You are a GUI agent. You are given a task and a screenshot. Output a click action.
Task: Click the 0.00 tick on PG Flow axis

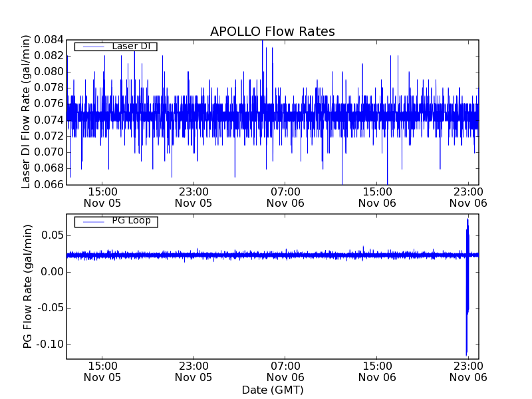53,272
